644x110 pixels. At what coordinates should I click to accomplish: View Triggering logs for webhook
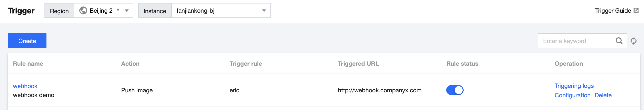(574, 86)
